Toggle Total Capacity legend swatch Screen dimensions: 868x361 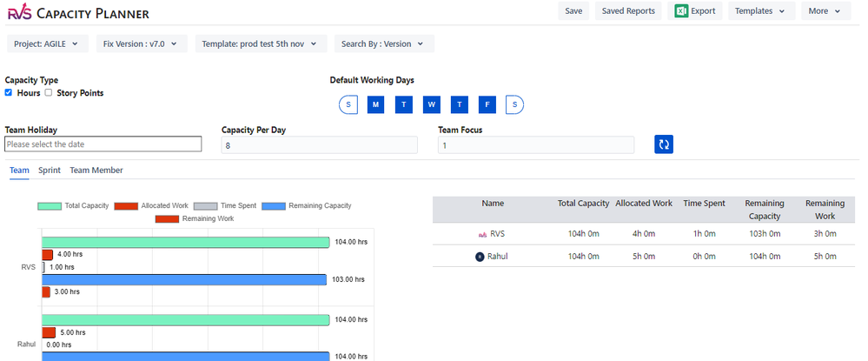tap(50, 206)
